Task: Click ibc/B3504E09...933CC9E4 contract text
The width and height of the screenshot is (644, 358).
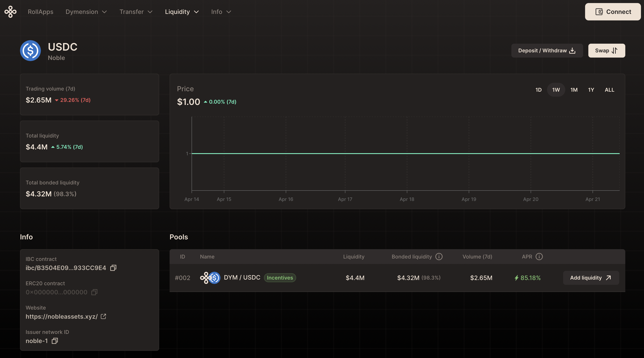Action: [66, 268]
